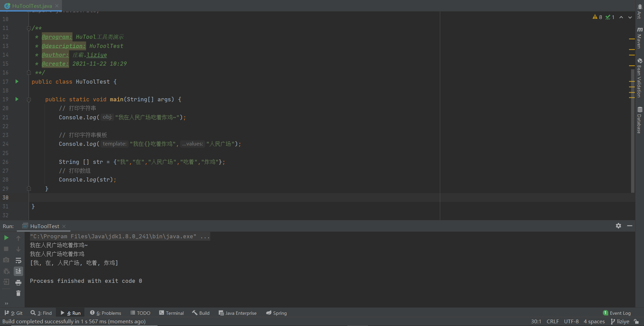Viewport: 644px width, 326px height.
Task: Open the Maven tool window
Action: (640, 38)
